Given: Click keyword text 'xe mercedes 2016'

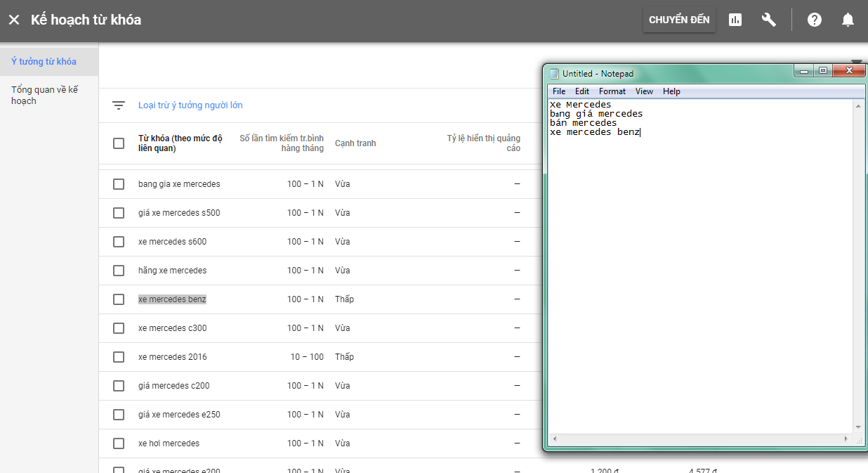Looking at the screenshot, I should click(x=173, y=357).
